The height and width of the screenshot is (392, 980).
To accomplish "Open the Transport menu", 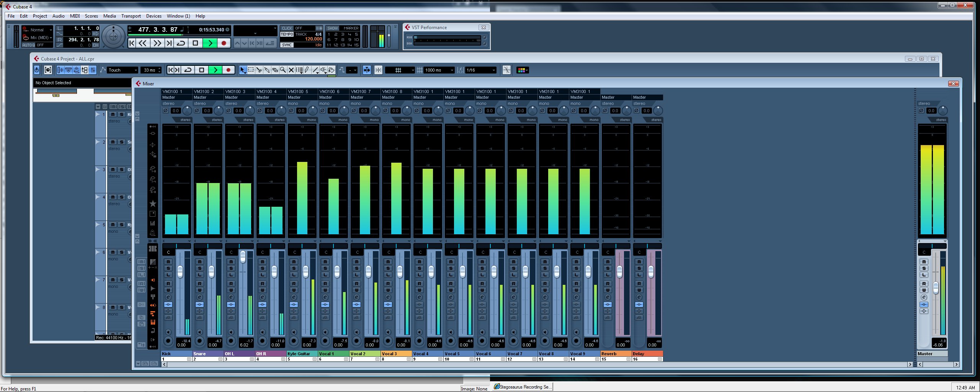I will 131,16.
